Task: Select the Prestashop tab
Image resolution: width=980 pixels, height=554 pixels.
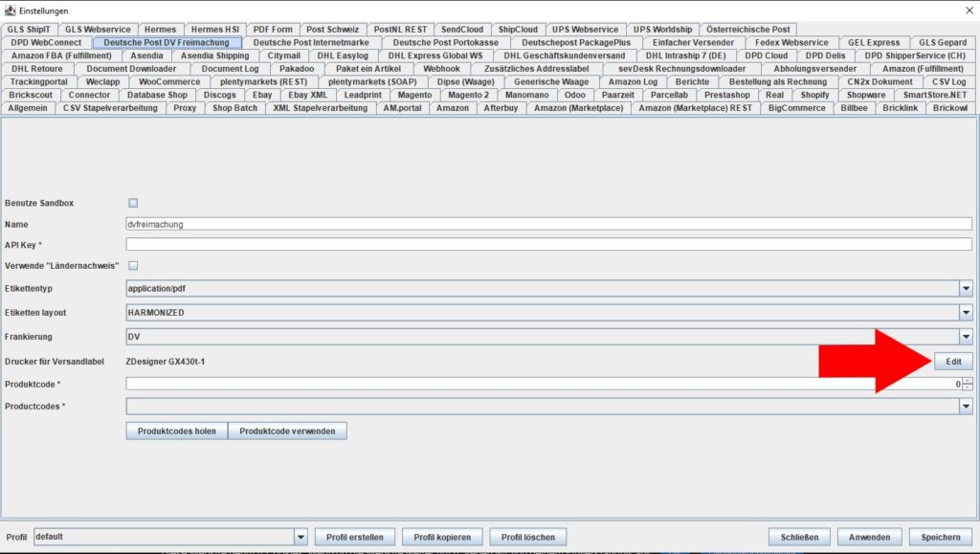Action: (x=727, y=95)
